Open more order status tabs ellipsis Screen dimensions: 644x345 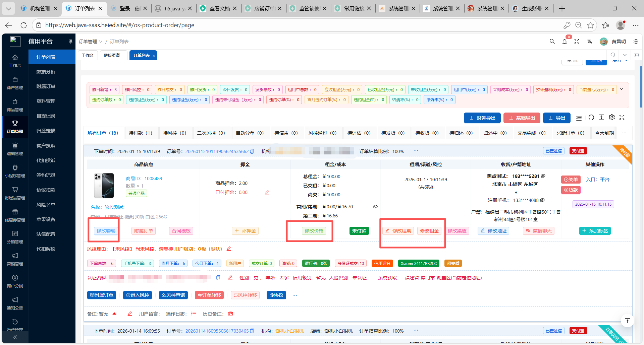[624, 133]
